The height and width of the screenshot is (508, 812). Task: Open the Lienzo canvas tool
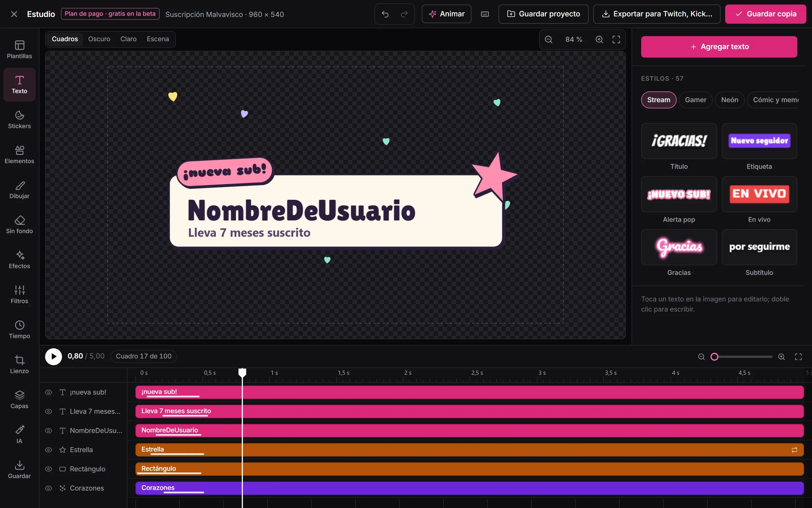click(x=19, y=365)
